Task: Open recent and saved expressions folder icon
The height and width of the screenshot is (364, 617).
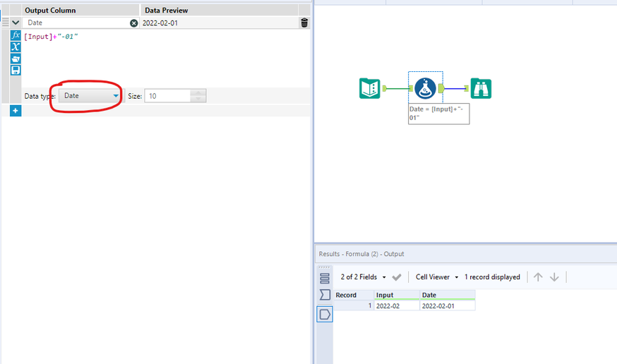Action: tap(16, 59)
